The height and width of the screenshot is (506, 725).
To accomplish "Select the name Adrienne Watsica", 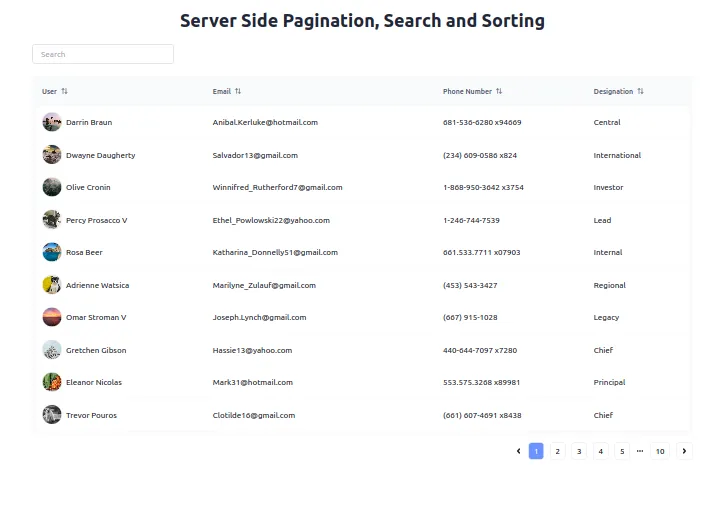I will 98,285.
